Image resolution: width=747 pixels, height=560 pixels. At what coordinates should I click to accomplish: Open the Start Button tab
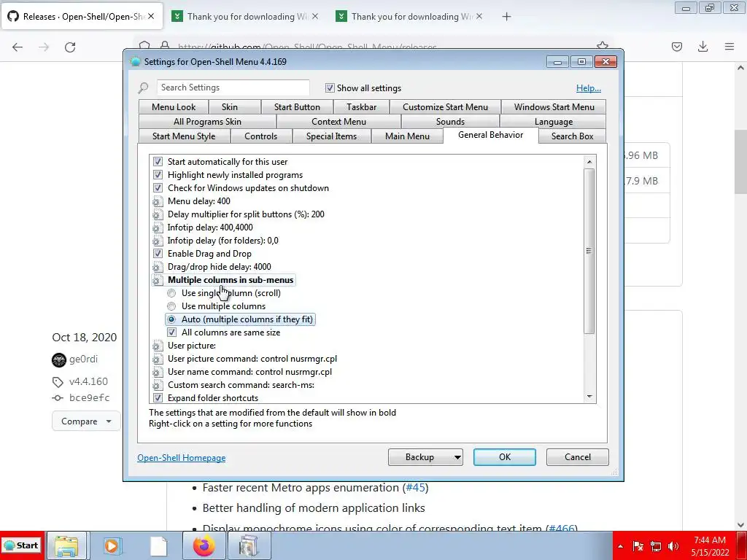297,107
